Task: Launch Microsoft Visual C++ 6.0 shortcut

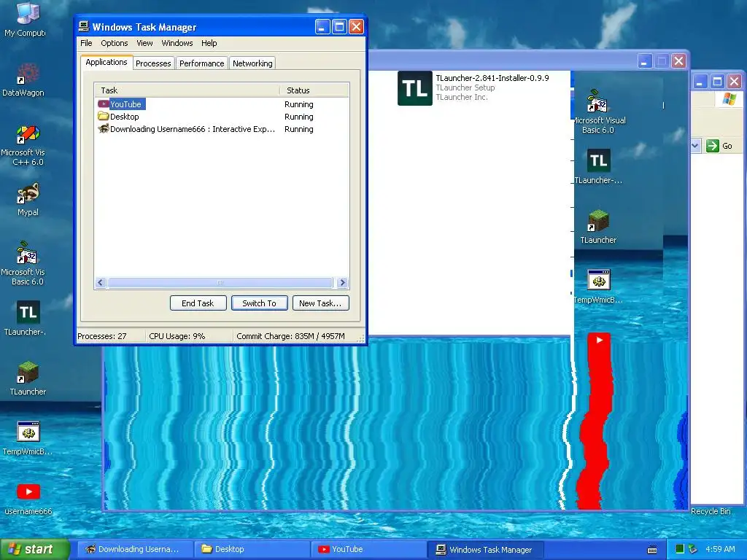Action: pos(28,134)
